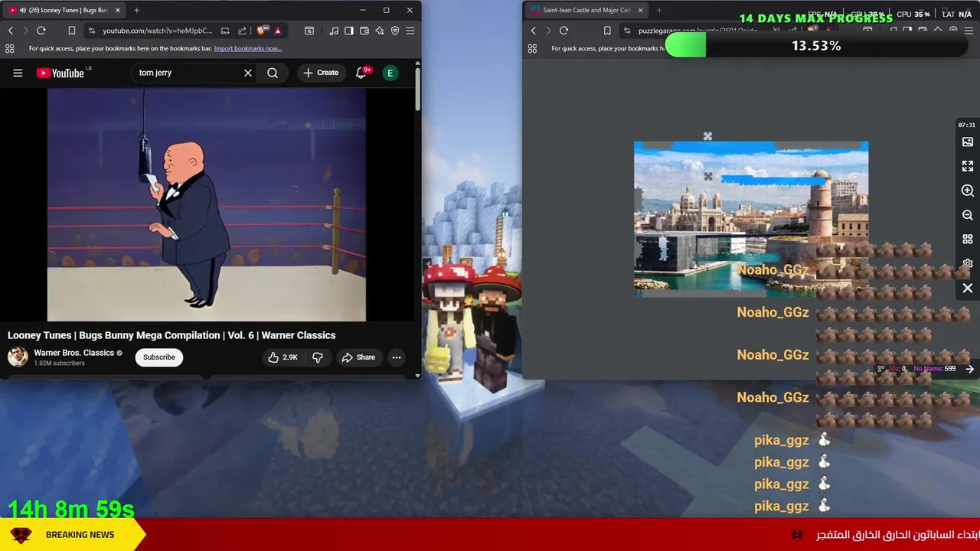Open a new tab in puzzle window

click(x=659, y=10)
